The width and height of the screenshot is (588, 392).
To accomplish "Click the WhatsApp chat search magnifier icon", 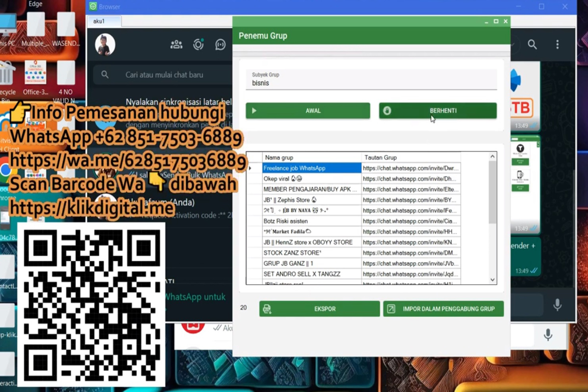I will [x=533, y=45].
